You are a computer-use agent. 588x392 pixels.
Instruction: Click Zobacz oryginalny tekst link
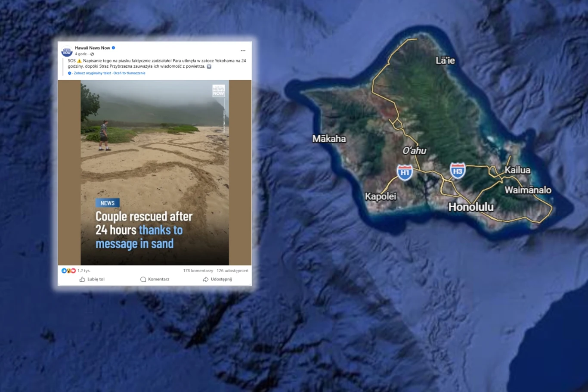coord(92,73)
